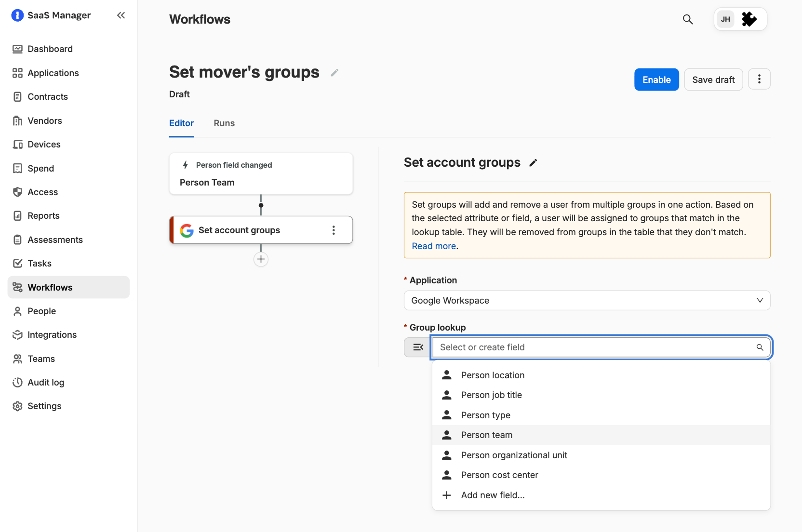Choose Person cost center option
This screenshot has height=532, width=802.
tap(601, 475)
